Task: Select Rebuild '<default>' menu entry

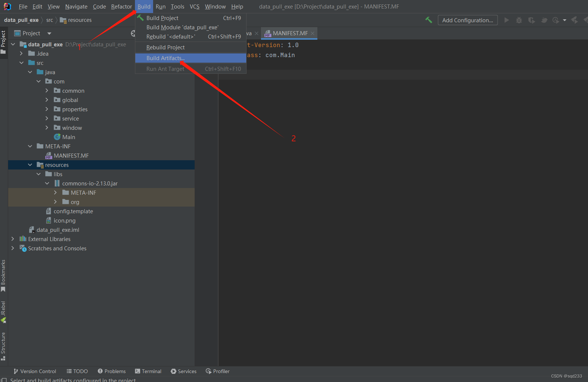Action: (x=191, y=36)
